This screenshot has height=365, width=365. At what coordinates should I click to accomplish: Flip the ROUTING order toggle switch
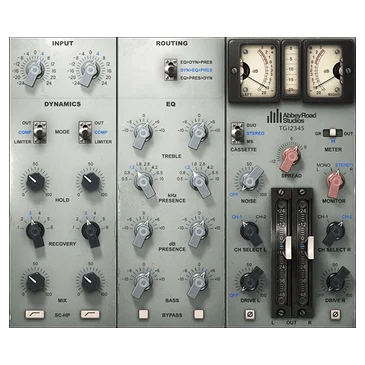pos(170,70)
